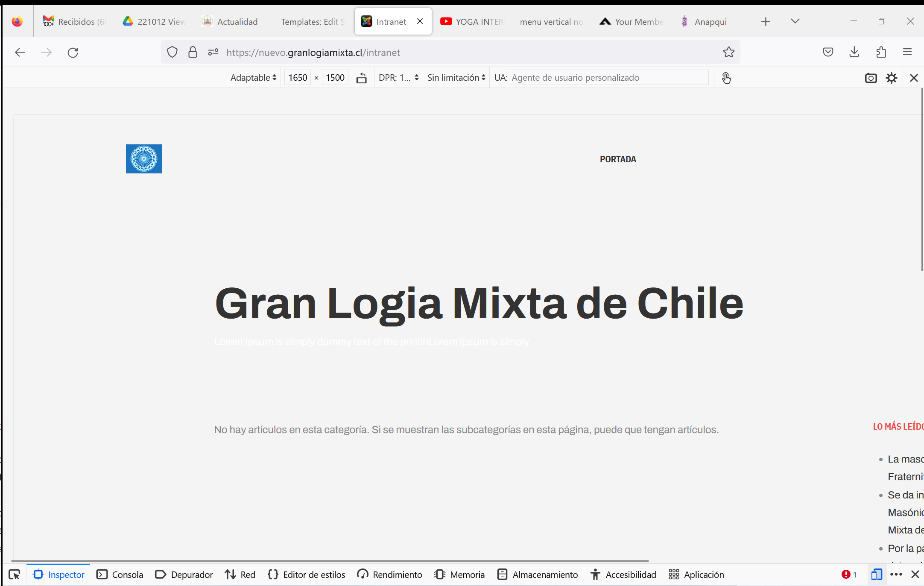This screenshot has height=586, width=924.
Task: Reload the current page
Action: [x=73, y=52]
